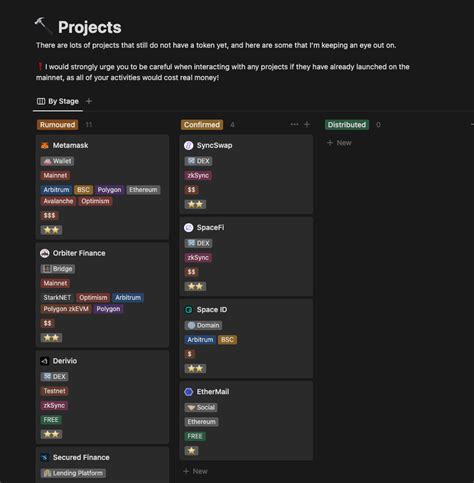
Task: Click StarkNET tag on Orbiter Finance card
Action: click(57, 297)
